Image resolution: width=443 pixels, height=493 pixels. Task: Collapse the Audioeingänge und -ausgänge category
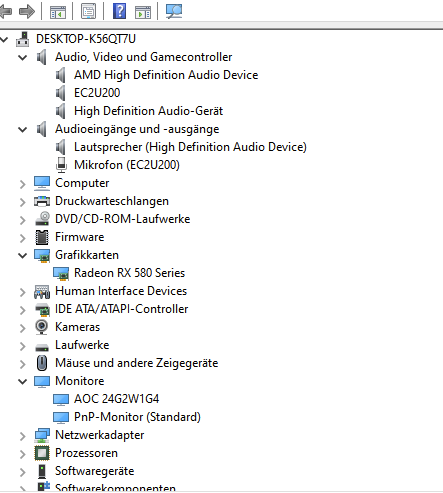coord(23,129)
